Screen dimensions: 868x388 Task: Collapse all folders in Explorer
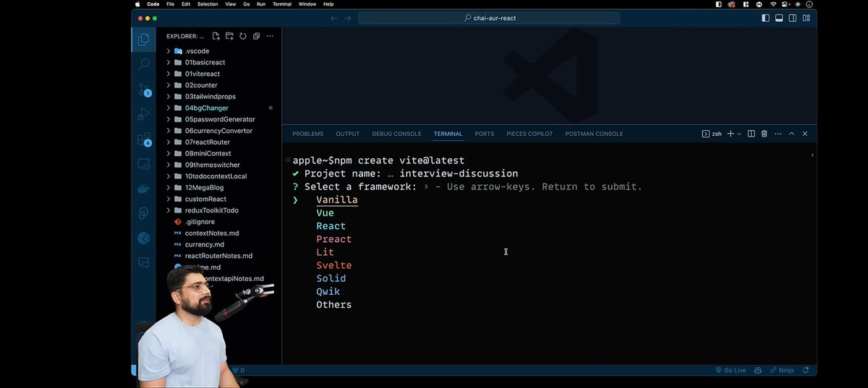pos(256,36)
